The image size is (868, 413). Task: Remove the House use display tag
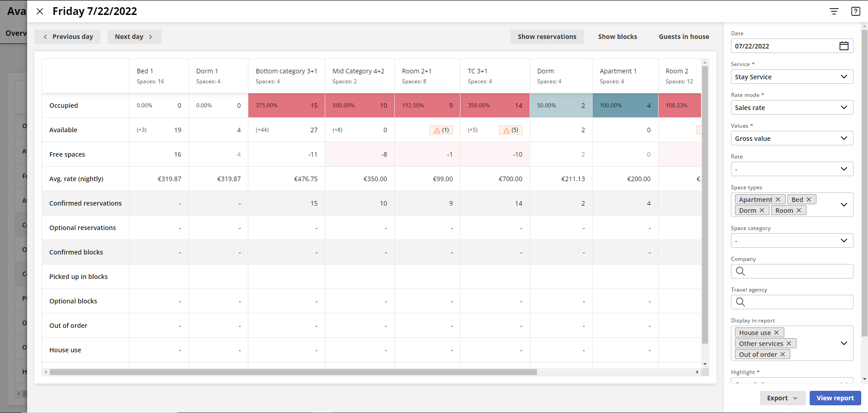coord(777,332)
